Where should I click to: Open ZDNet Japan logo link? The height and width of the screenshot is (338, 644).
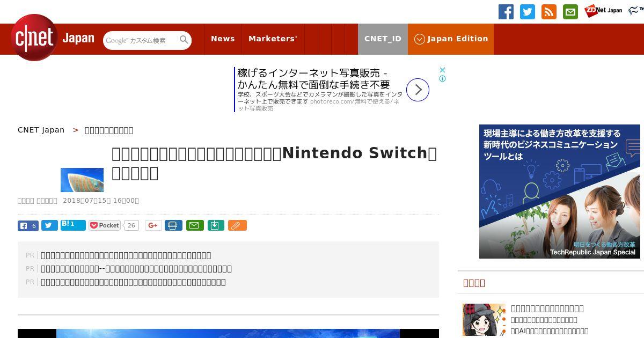click(604, 10)
